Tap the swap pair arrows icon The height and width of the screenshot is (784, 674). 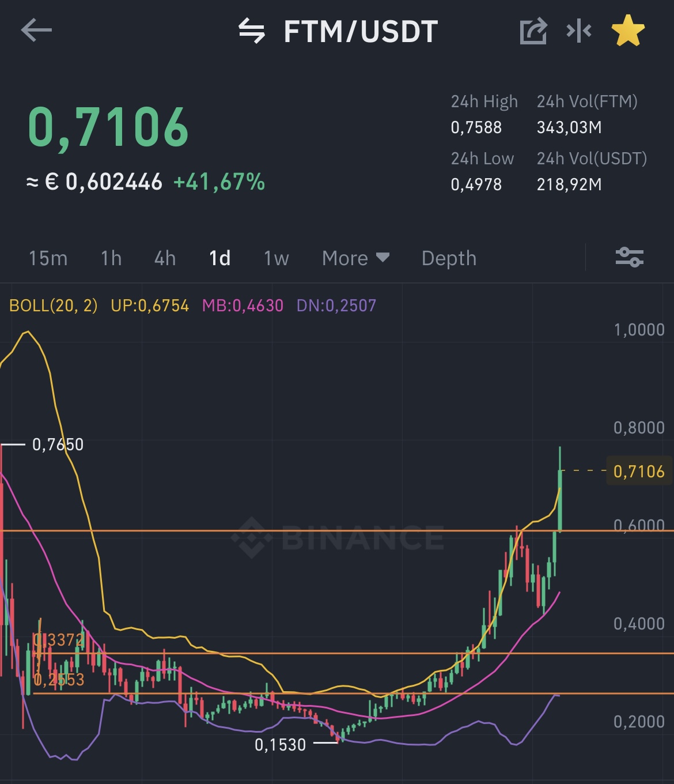[252, 31]
